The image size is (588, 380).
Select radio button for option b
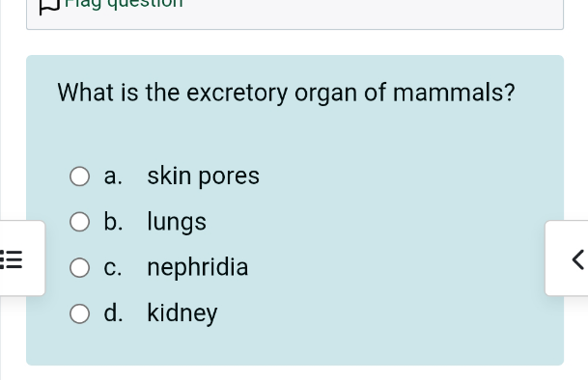79,222
